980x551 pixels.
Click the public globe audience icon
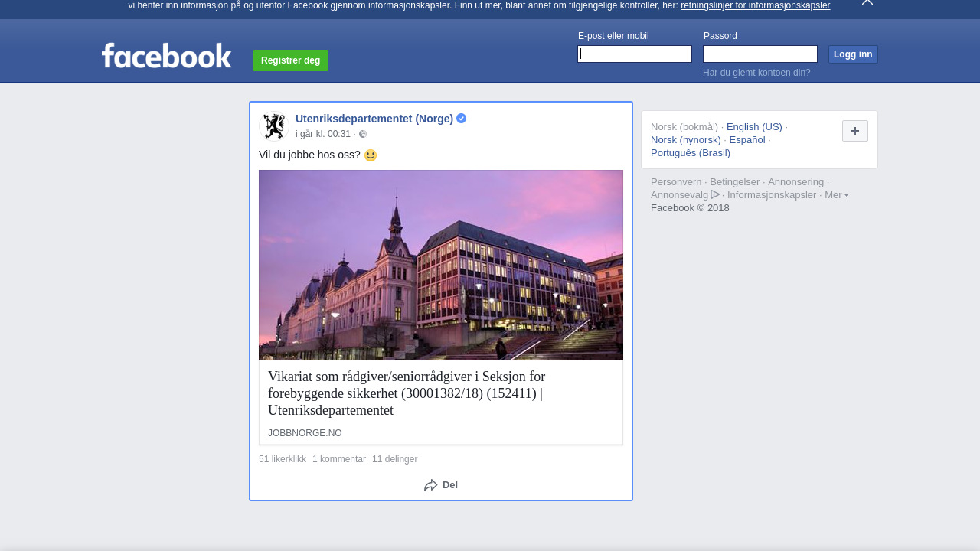pos(363,134)
